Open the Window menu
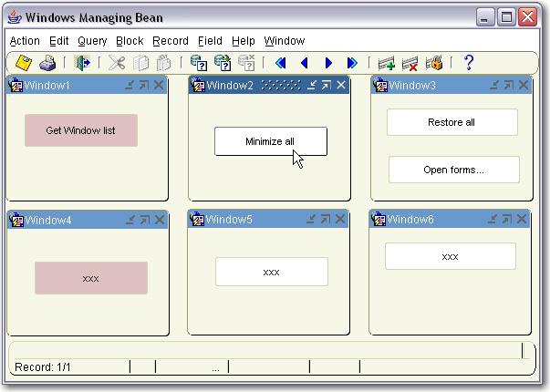The image size is (550, 392). point(285,41)
